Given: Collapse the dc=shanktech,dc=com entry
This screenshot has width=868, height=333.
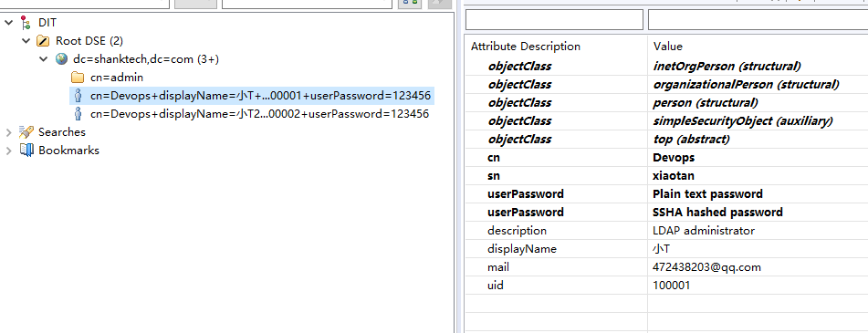Looking at the screenshot, I should point(44,59).
